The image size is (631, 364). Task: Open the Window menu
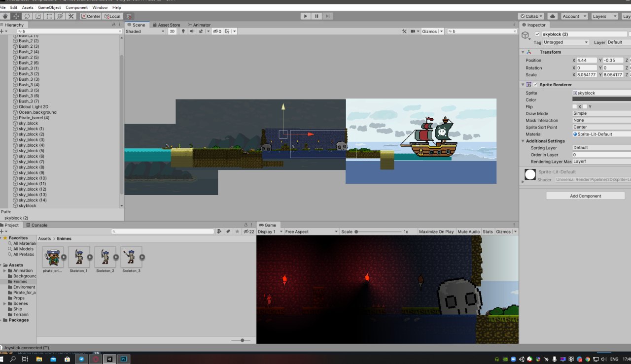pyautogui.click(x=100, y=7)
